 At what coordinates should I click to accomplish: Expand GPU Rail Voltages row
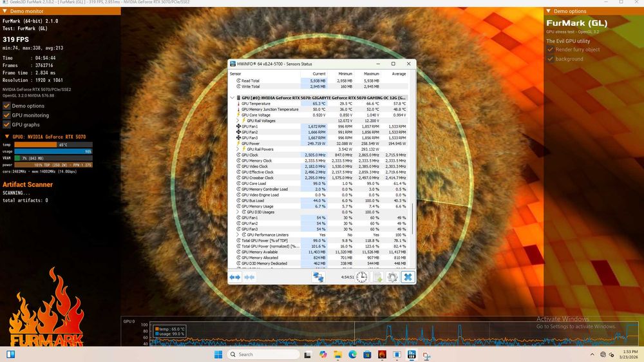238,121
